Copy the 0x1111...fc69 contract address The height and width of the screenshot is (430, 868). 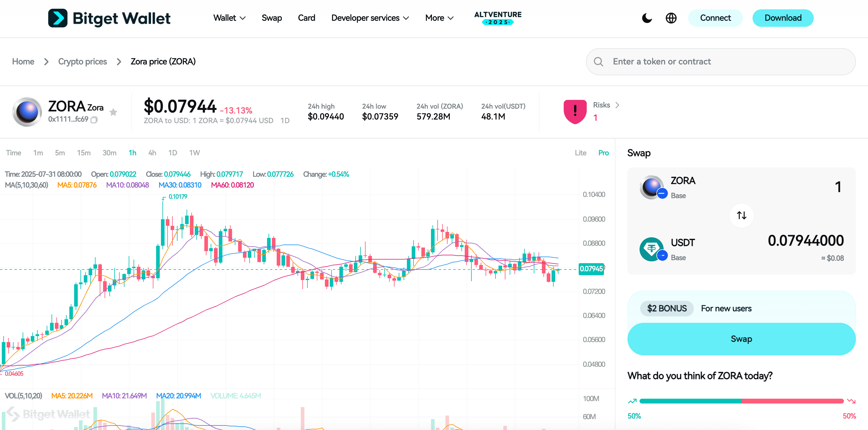(x=94, y=120)
